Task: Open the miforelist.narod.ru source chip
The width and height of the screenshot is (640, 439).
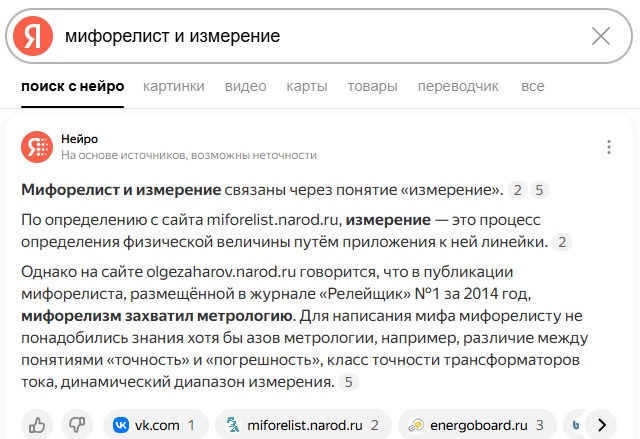Action: click(x=303, y=425)
